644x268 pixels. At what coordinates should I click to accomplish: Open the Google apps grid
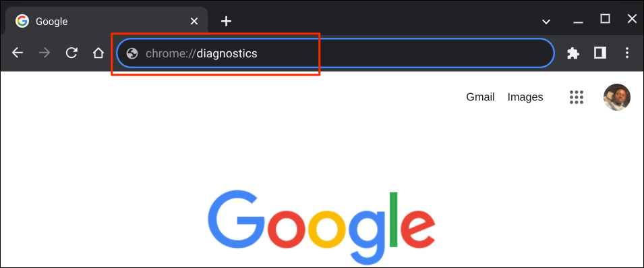coord(577,97)
